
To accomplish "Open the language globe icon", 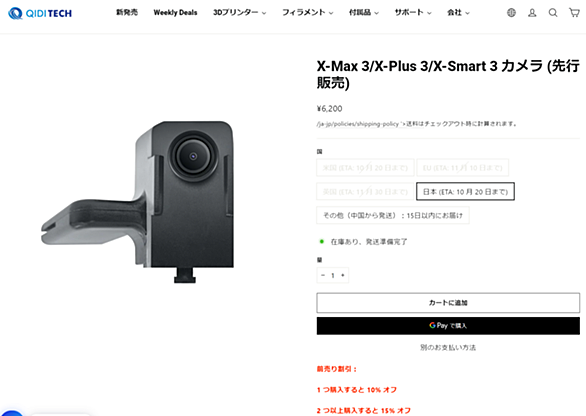I will [x=511, y=13].
